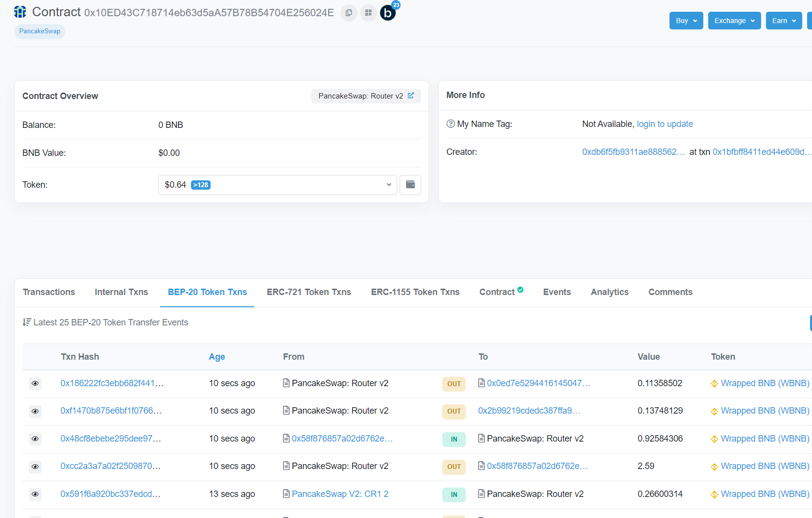
Task: Open the Blockscan chat 'b' icon
Action: tap(388, 13)
